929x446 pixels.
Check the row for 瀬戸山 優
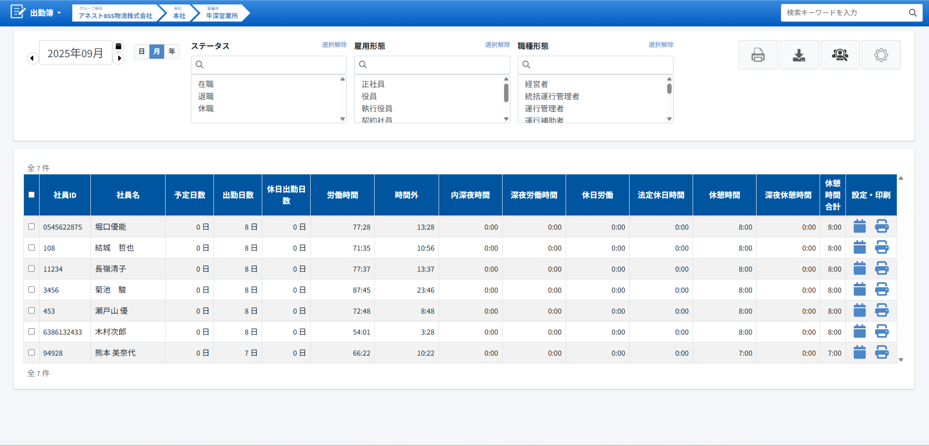point(31,310)
